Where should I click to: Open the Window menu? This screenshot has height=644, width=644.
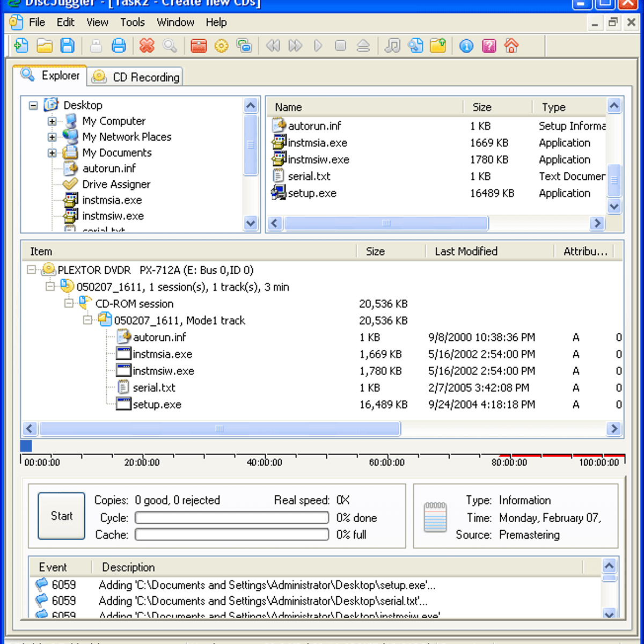click(x=175, y=23)
